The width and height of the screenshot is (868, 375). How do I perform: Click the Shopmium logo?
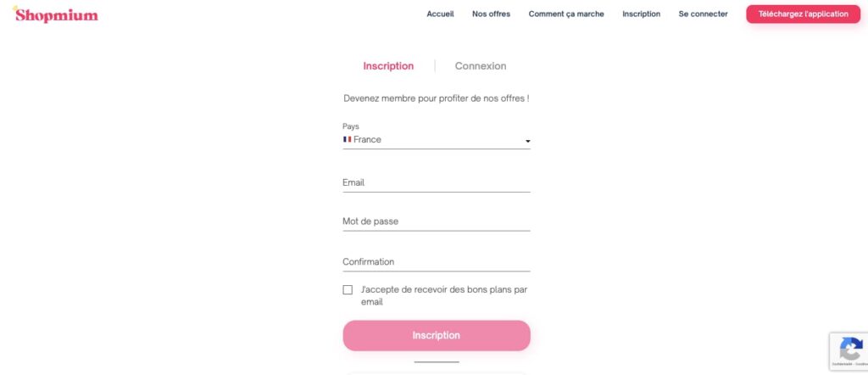(56, 14)
